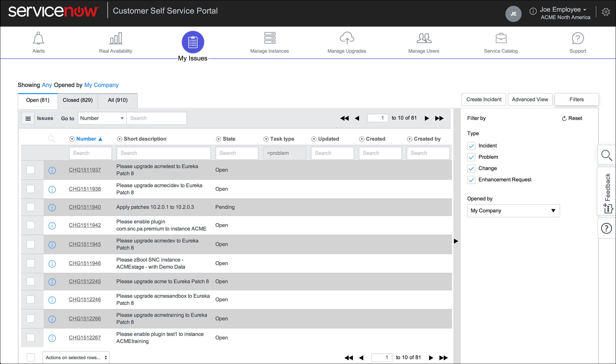Viewport: 616px width, 364px height.
Task: Open the Opened by My Company dropdown
Action: [x=513, y=211]
